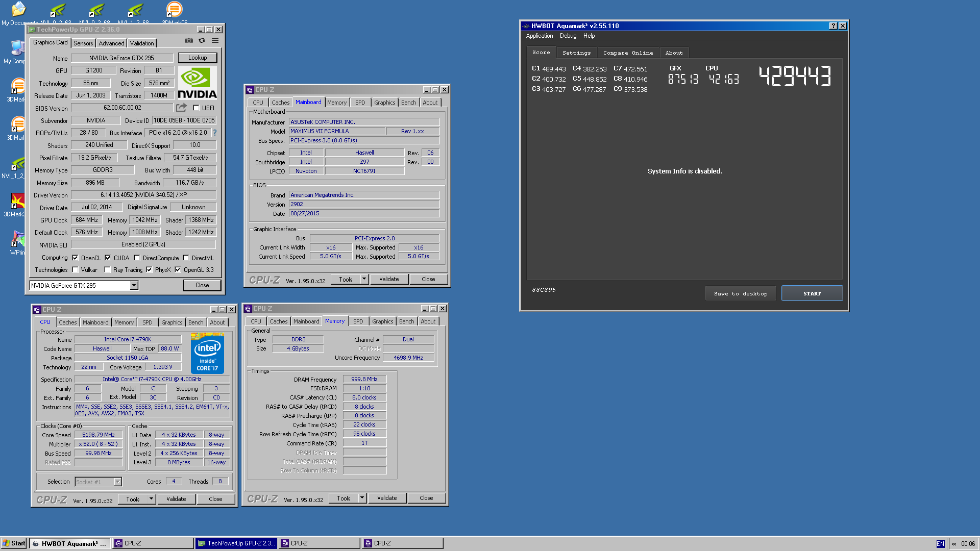The height and width of the screenshot is (551, 980).
Task: Click the MAXIMUS VII FORMULA model field
Action: [337, 131]
